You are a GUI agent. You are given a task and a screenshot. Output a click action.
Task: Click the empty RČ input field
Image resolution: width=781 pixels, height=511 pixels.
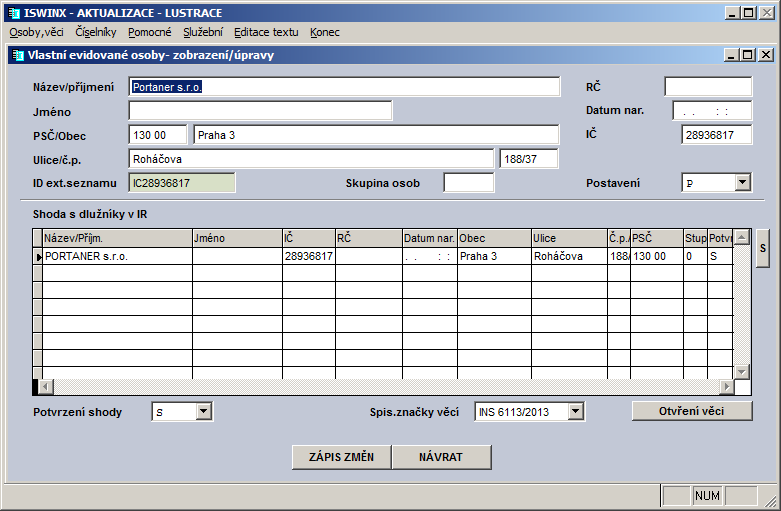[708, 87]
